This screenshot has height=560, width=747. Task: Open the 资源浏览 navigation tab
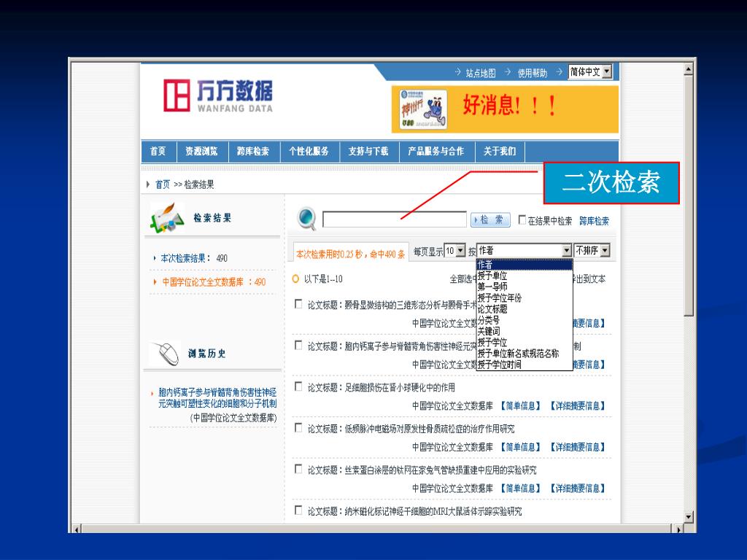(201, 152)
